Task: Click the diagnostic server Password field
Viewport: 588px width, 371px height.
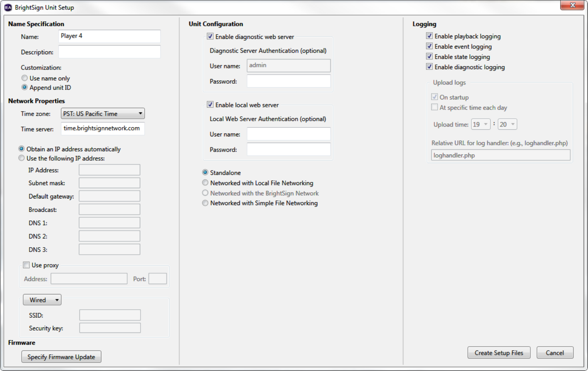Action: click(x=288, y=81)
